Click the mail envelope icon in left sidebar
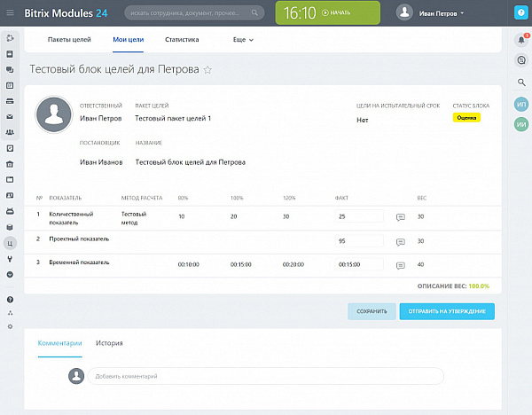The height and width of the screenshot is (415, 532). 10,116
